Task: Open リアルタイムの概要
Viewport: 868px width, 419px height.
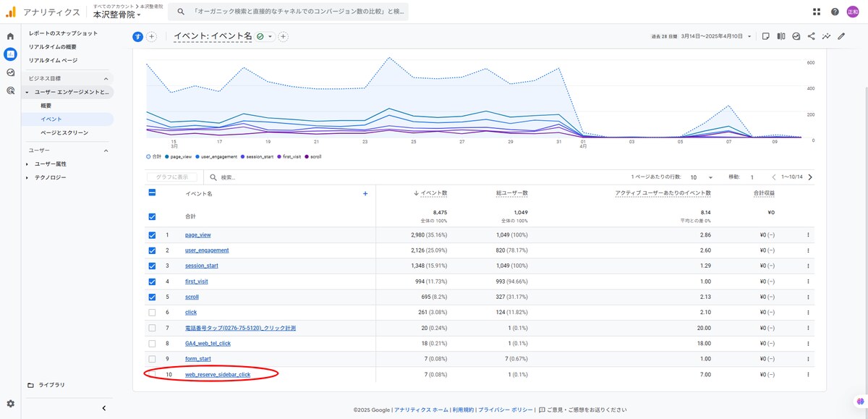Action: click(x=53, y=47)
